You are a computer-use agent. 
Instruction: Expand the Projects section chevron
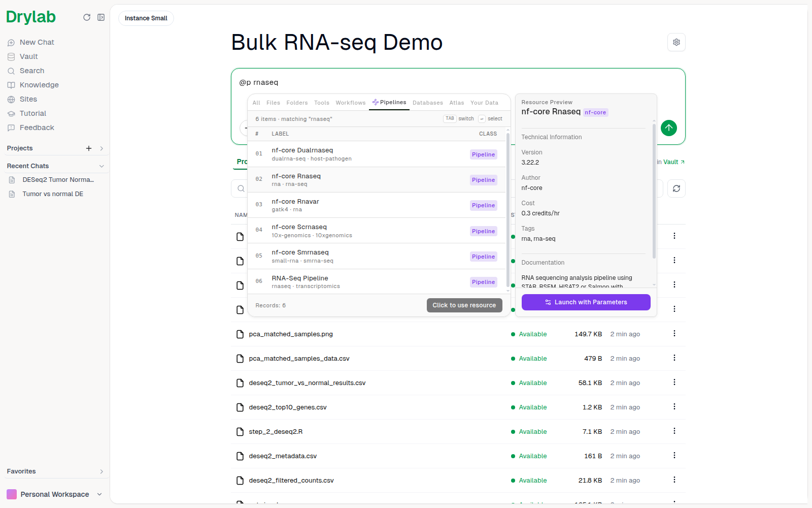(x=101, y=148)
